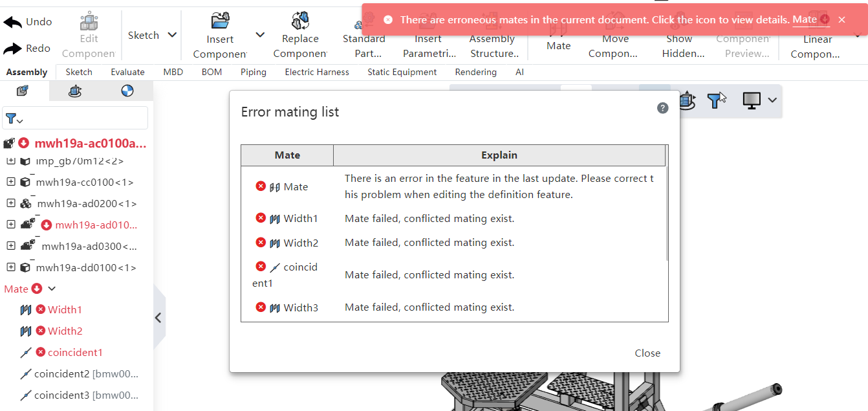Close the Error mating list dialog

(x=647, y=353)
